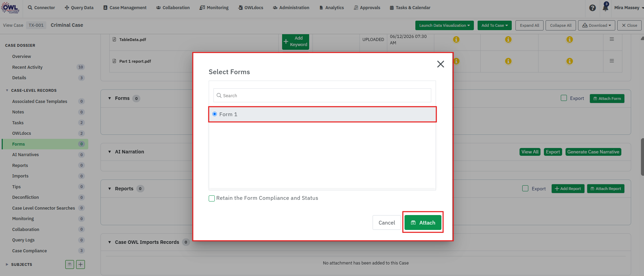This screenshot has height=276, width=644.
Task: Select Associated Case Templates in sidebar
Action: [40, 102]
